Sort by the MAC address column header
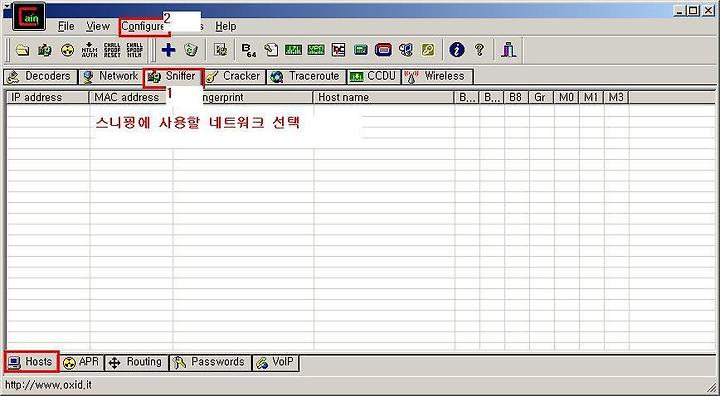 127,97
